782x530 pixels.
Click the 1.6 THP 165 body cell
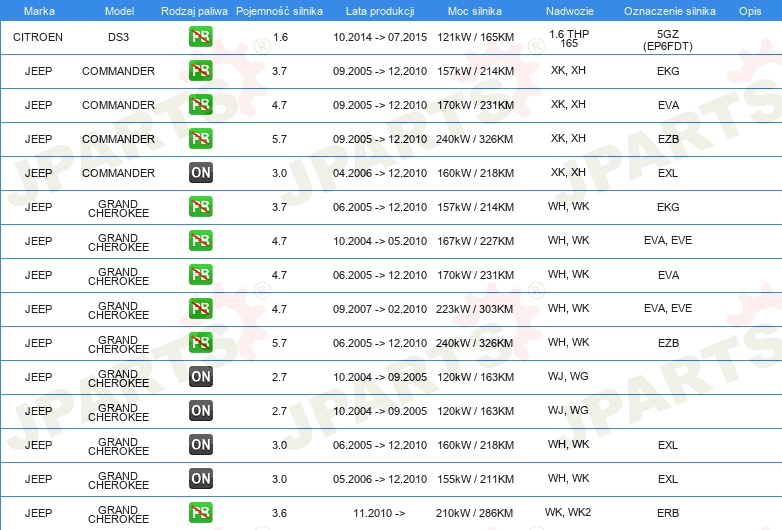(x=569, y=39)
